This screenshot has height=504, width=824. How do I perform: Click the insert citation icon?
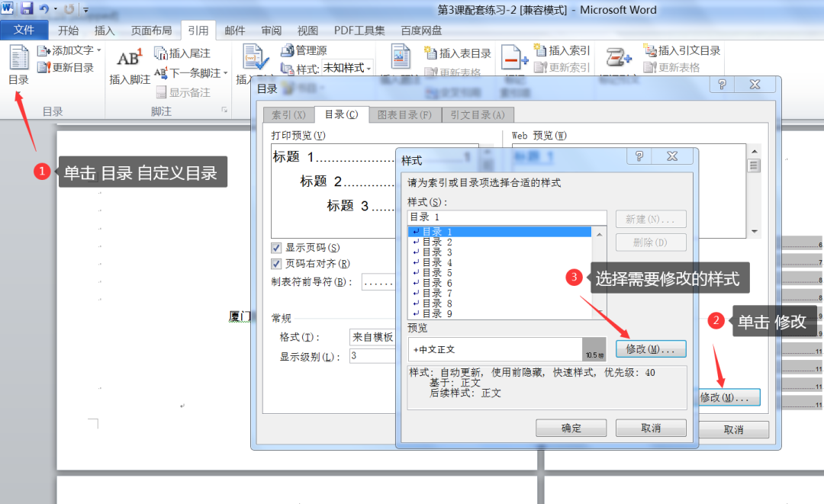256,58
